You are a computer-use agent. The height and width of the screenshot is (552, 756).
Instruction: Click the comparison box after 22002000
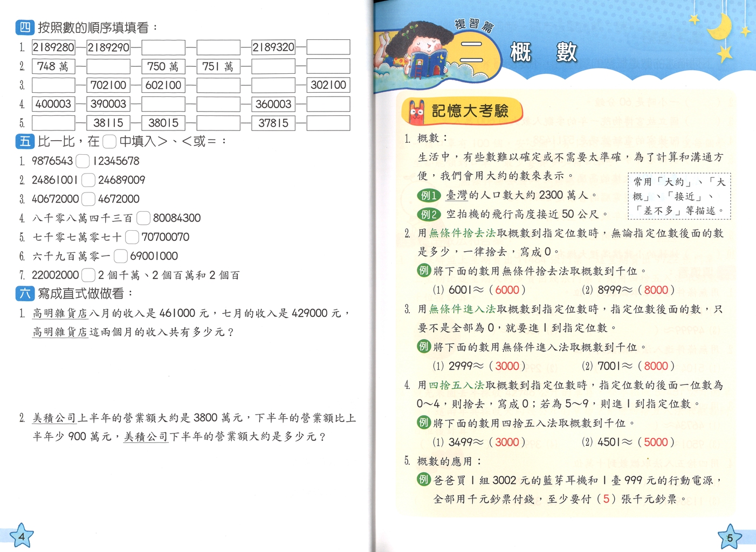coord(88,275)
